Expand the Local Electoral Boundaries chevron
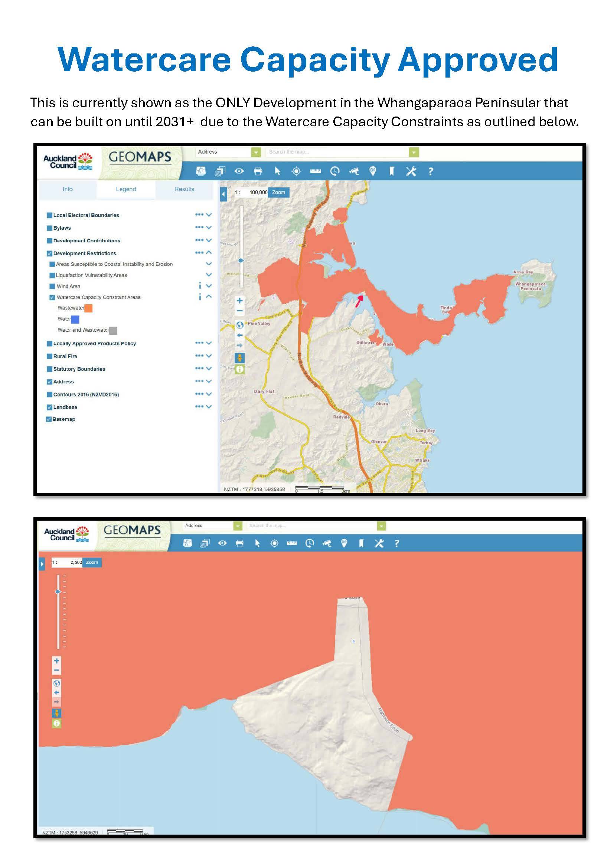Screen dimensions: 614x868 (209, 215)
